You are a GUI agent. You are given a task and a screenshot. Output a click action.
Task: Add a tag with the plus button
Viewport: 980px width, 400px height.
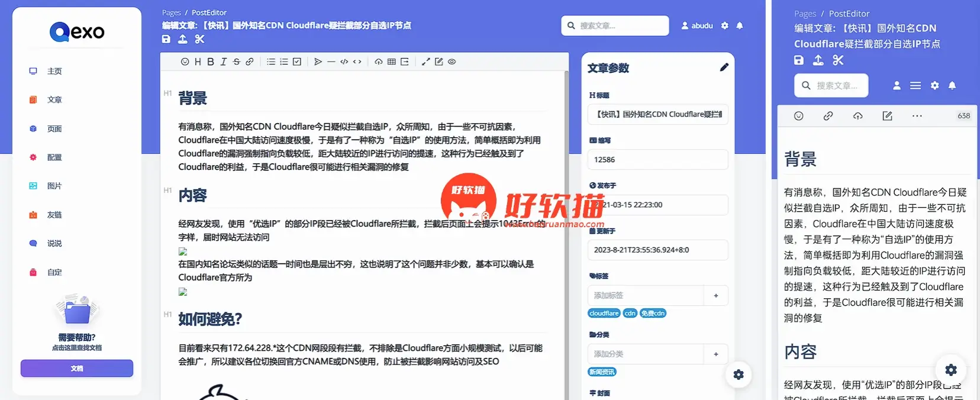click(x=716, y=295)
